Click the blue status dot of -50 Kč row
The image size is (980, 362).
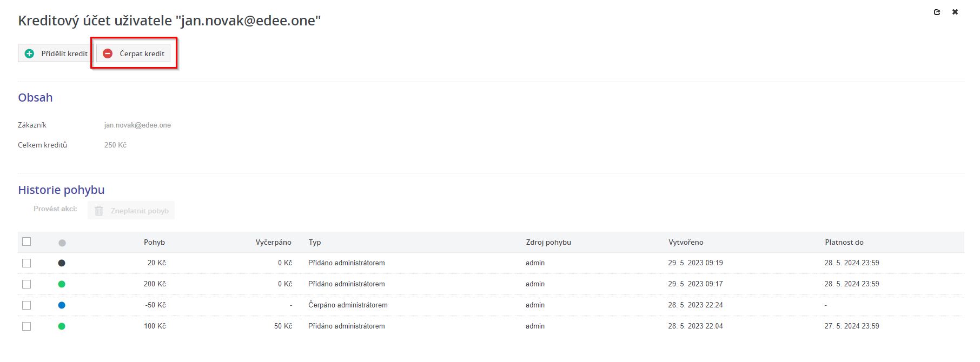tap(62, 305)
